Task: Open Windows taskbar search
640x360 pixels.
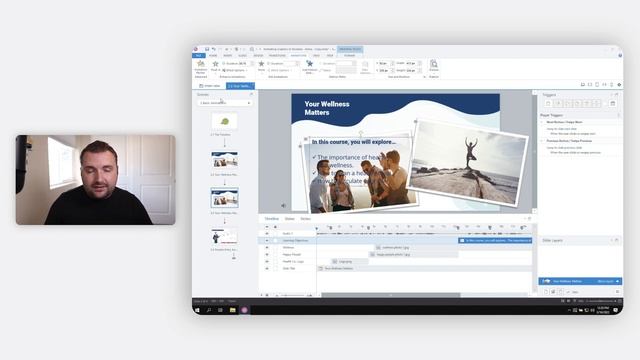Action: pyautogui.click(x=209, y=310)
